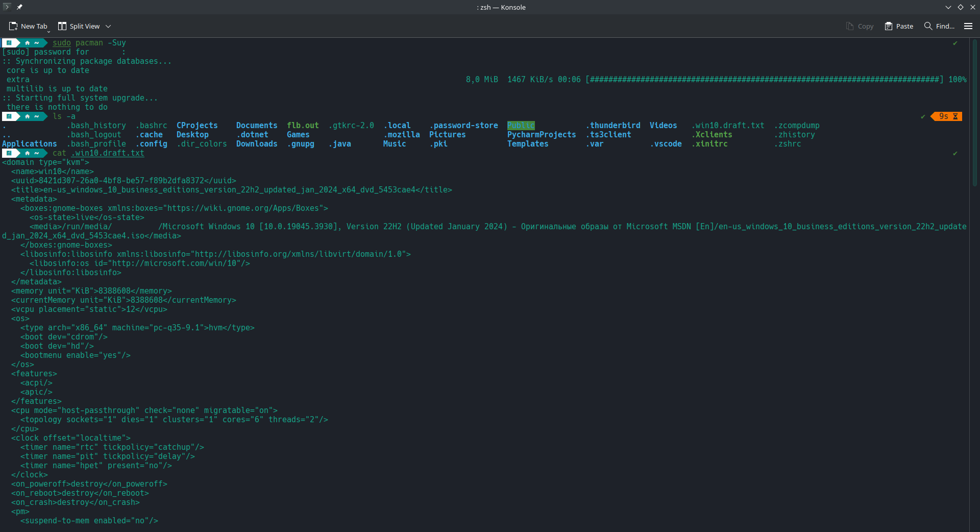This screenshot has height=532, width=980.
Task: Click the Paste clipboard icon
Action: click(889, 26)
